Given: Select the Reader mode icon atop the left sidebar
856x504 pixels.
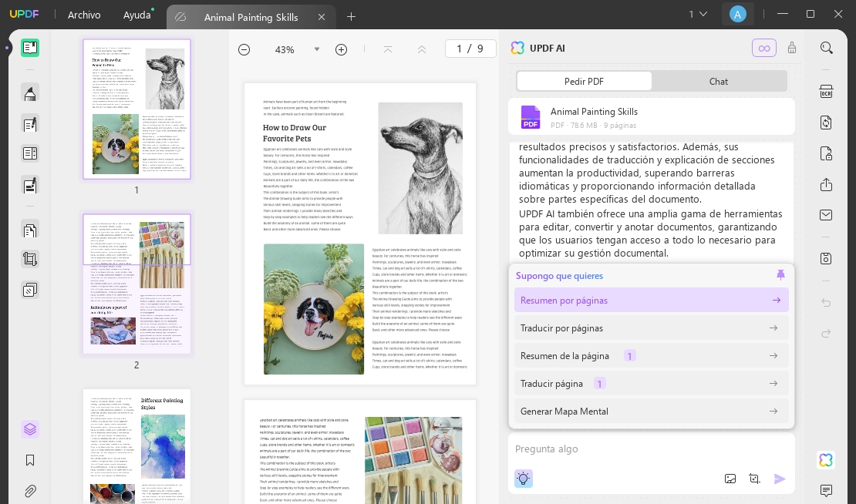Looking at the screenshot, I should click(30, 48).
